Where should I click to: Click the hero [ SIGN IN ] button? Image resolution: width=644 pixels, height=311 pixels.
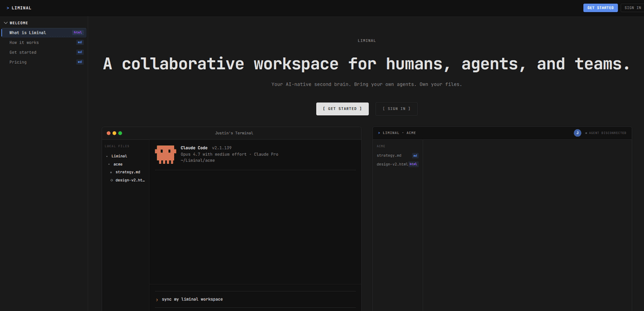397,108
